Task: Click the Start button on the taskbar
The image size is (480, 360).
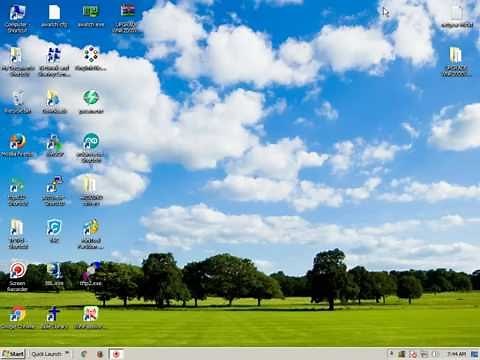Action: point(13,354)
